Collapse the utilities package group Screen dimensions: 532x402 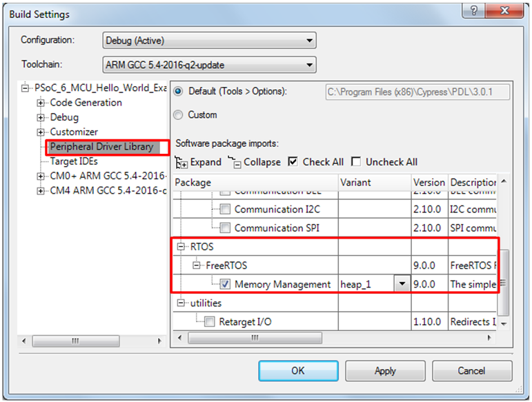click(x=181, y=303)
